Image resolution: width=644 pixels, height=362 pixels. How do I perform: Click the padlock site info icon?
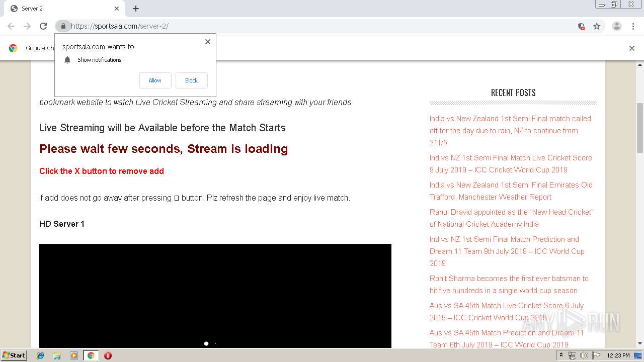pyautogui.click(x=63, y=26)
